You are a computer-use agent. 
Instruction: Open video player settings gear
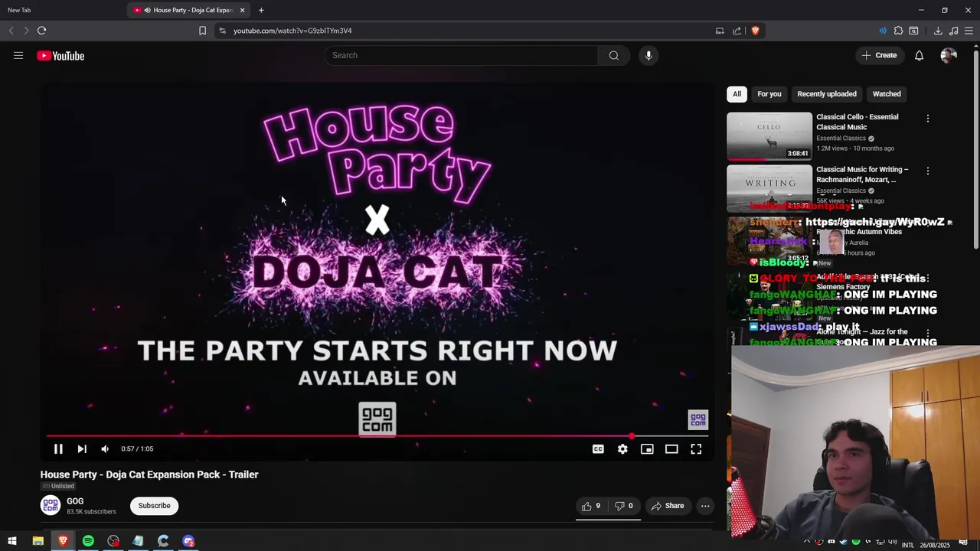tap(622, 449)
